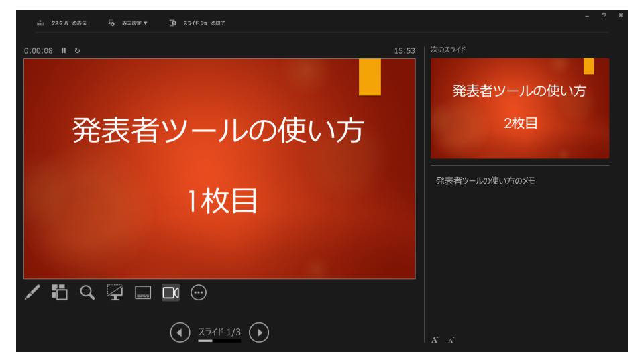The height and width of the screenshot is (362, 644).
Task: Go to the previous slide
Action: click(180, 333)
